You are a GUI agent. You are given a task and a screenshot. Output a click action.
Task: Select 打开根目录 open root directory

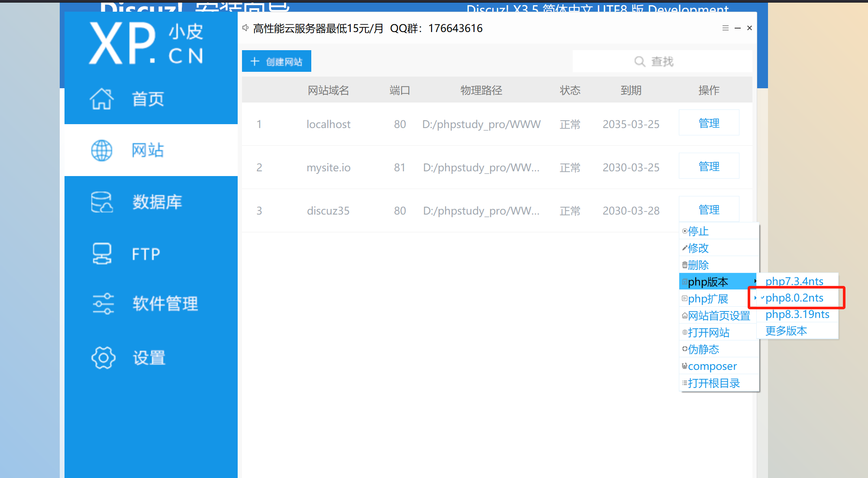point(719,383)
